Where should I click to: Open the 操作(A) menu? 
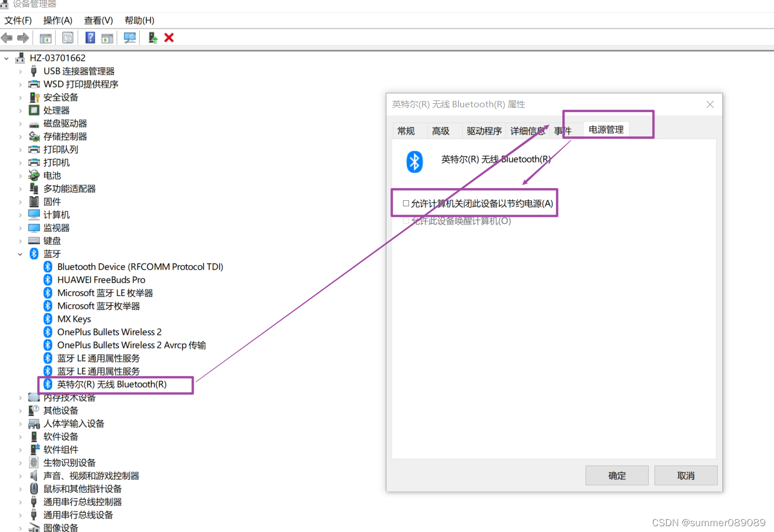point(57,20)
